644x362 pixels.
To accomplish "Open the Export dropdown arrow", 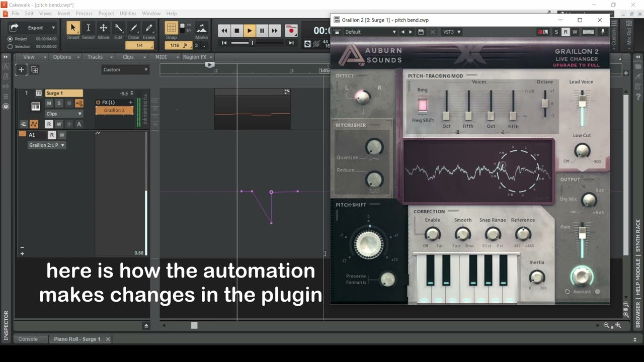I will (53, 28).
